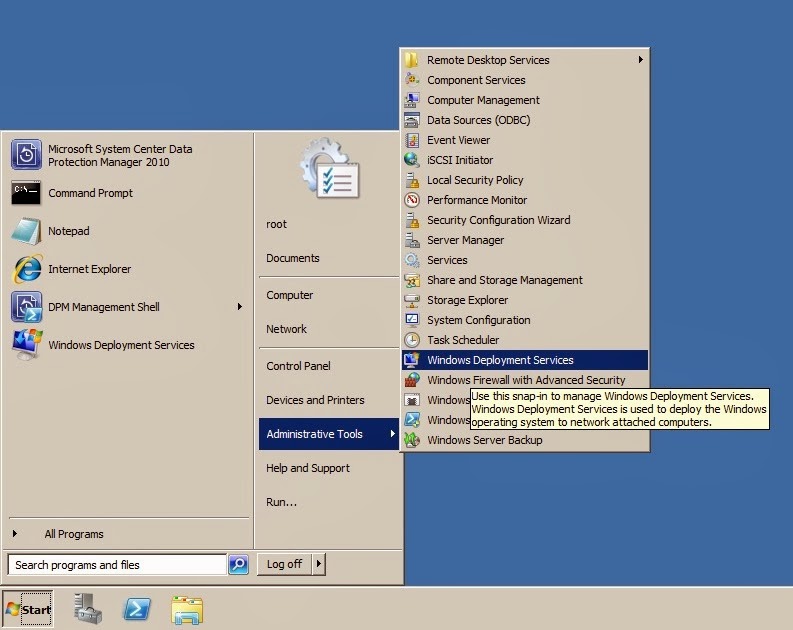The height and width of the screenshot is (630, 793).
Task: Open Network from the Start menu
Action: click(286, 329)
